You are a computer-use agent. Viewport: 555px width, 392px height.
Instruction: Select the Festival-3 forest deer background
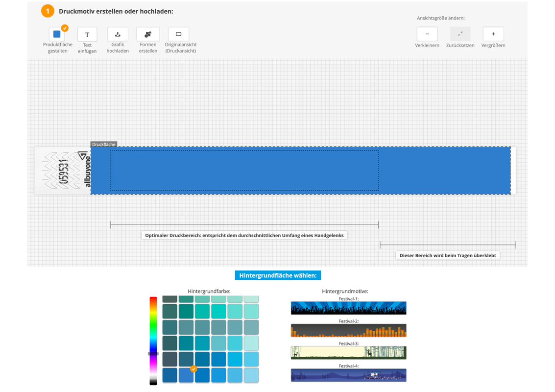[x=348, y=353]
